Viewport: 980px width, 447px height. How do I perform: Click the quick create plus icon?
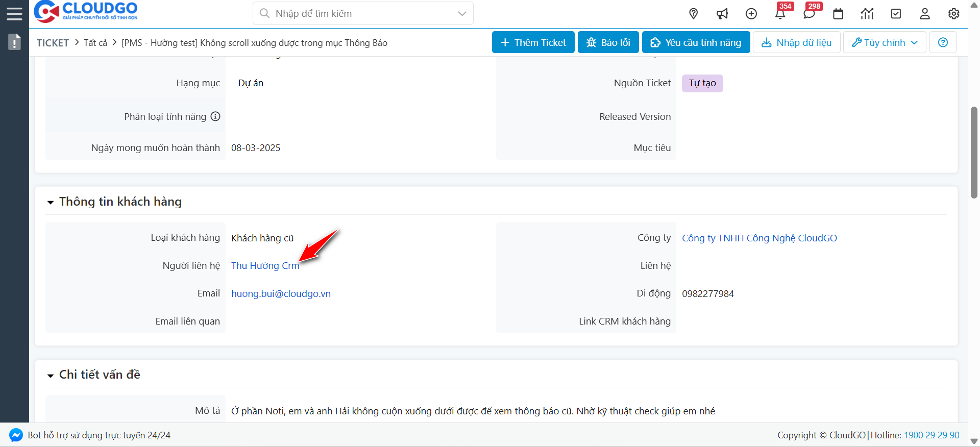pyautogui.click(x=751, y=14)
